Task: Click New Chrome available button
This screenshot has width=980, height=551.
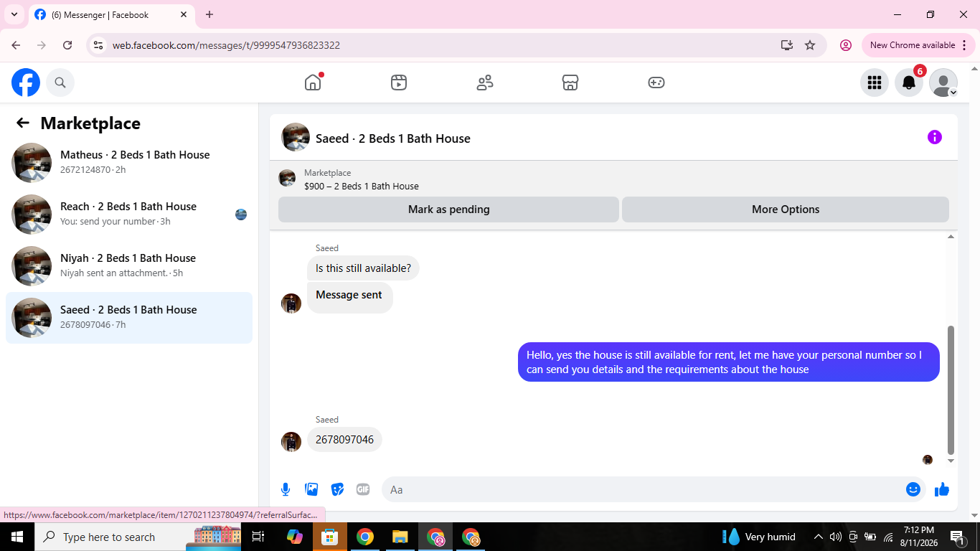Action: tap(918, 45)
